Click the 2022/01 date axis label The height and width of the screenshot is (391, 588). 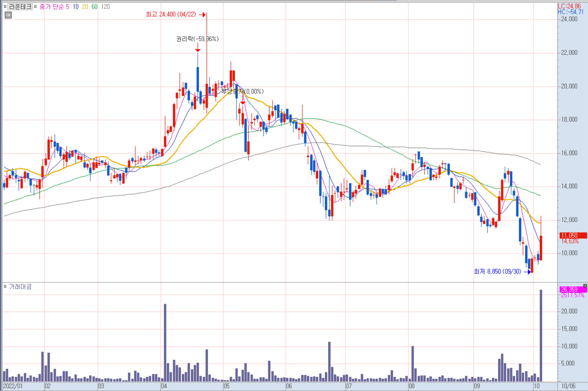point(13,386)
